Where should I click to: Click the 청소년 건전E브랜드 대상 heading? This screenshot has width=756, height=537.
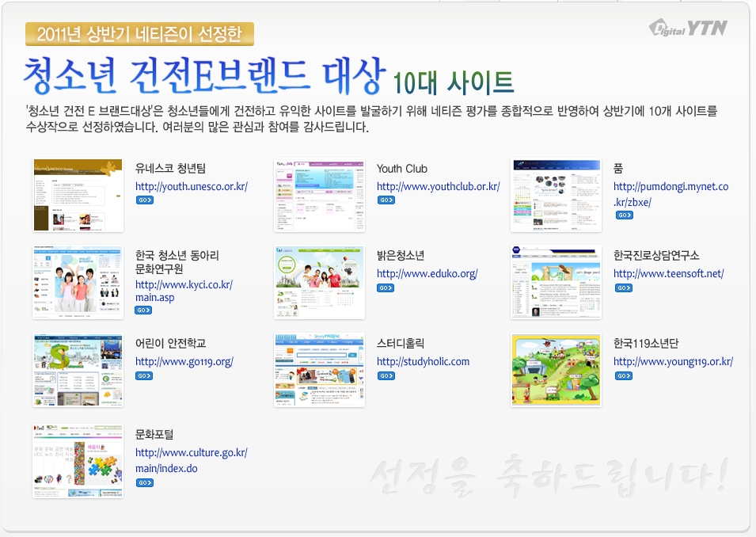205,74
